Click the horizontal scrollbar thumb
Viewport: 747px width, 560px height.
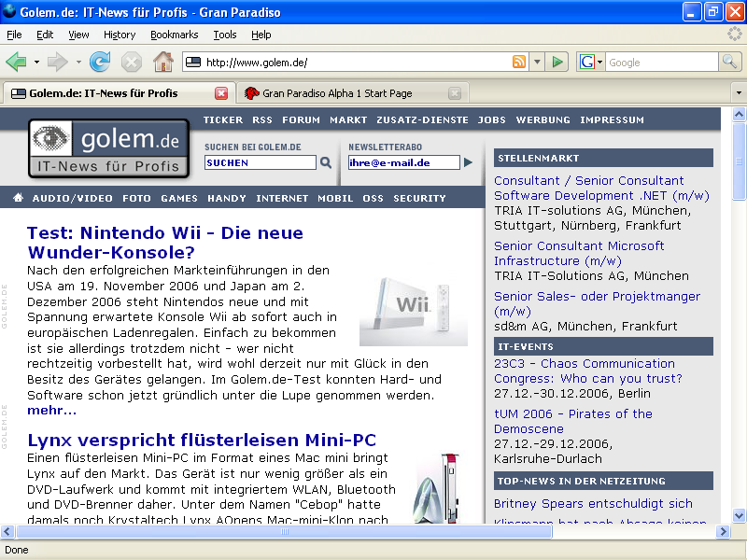pos(285,531)
